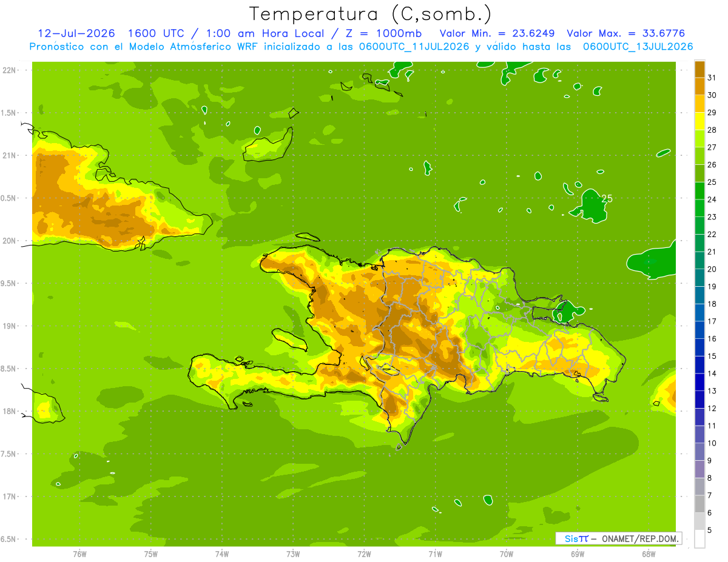The width and height of the screenshot is (728, 562).
Task: Click the "28" legend scale number
Action: 712,130
